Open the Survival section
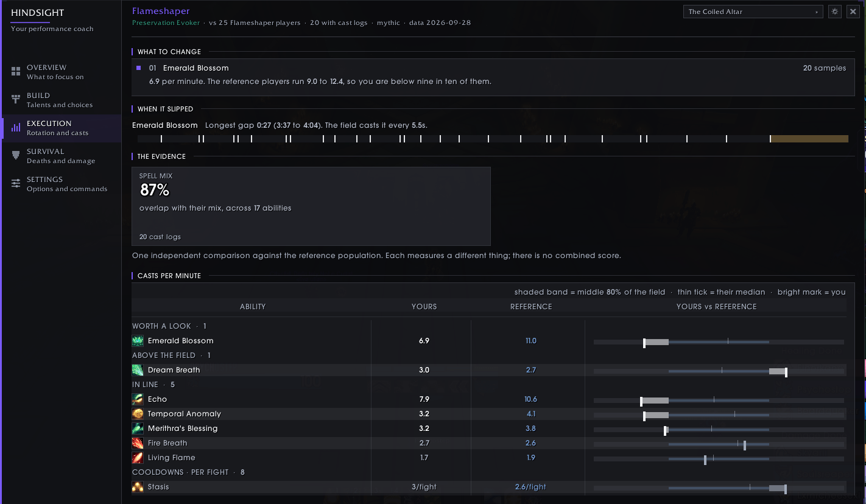The height and width of the screenshot is (504, 866). tap(61, 156)
